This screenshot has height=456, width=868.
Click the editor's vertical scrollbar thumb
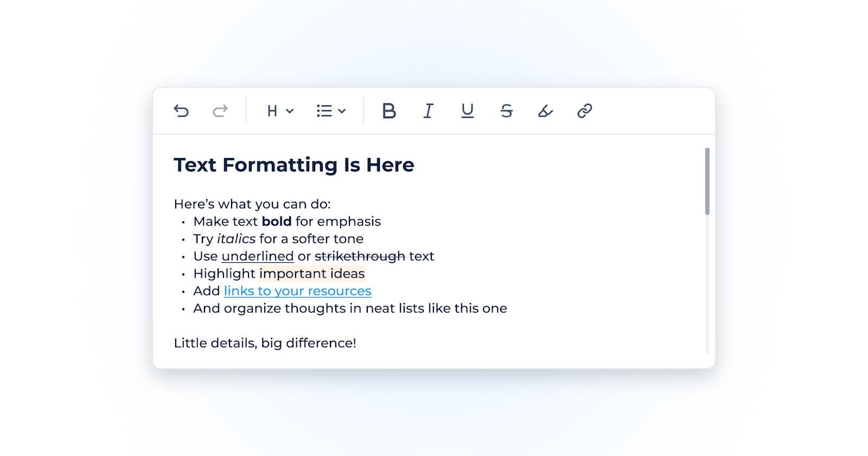(707, 181)
